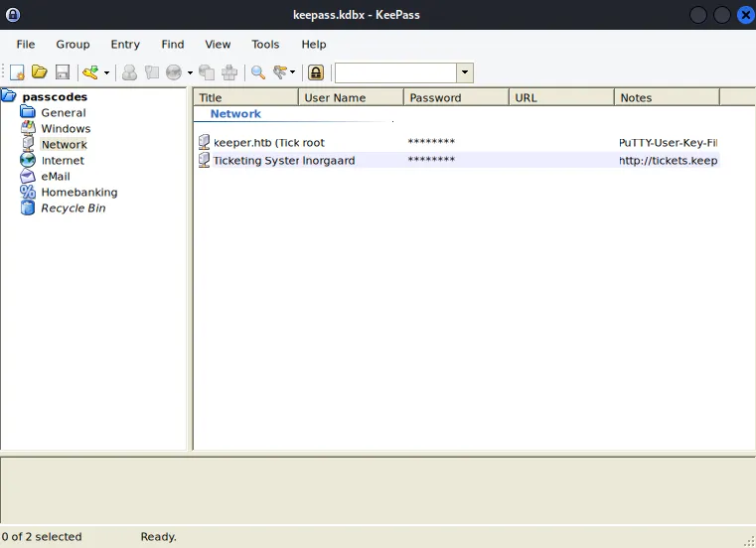Click the Windows group icon
This screenshot has height=548, width=756.
(28, 128)
